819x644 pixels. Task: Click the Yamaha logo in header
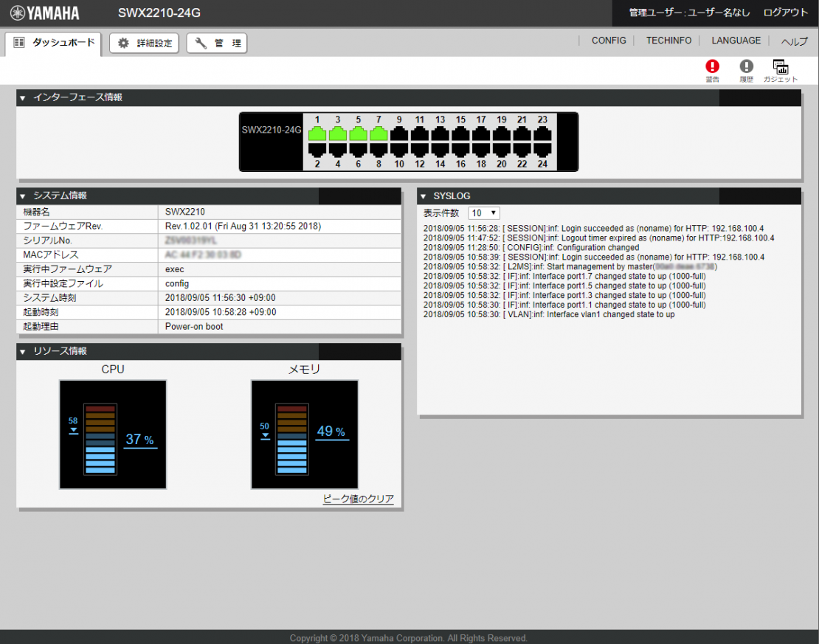point(45,13)
